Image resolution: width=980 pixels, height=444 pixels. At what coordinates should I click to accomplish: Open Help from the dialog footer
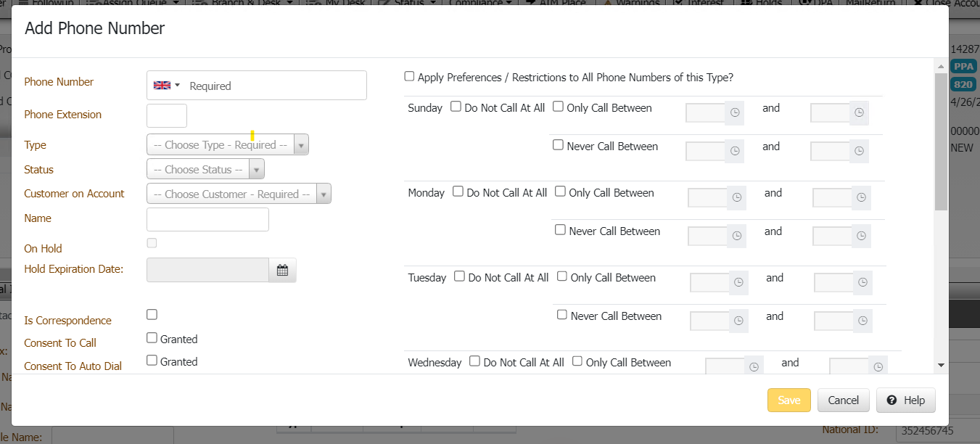tap(905, 400)
